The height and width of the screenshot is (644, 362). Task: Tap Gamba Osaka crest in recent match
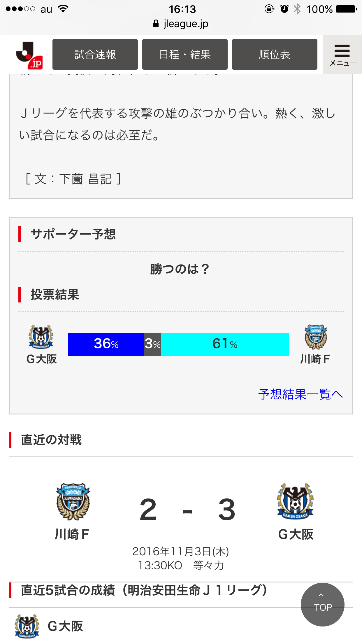[x=295, y=501]
